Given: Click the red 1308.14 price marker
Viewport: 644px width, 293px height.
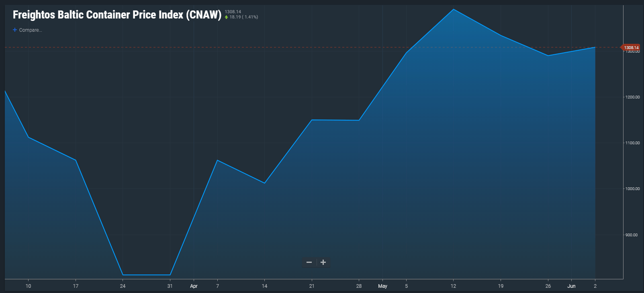Looking at the screenshot, I should (x=631, y=47).
